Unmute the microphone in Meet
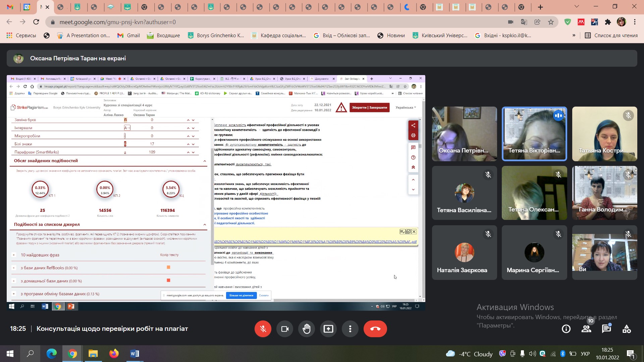 pos(263,329)
